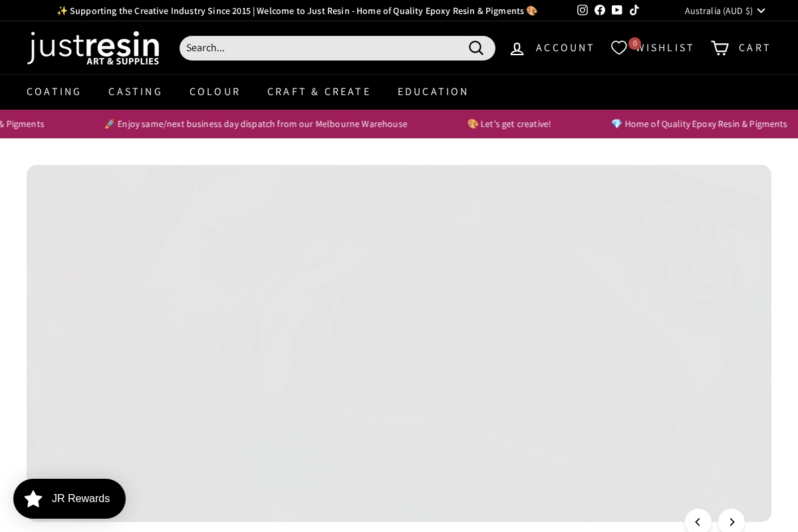Click the Account person icon

pos(517,48)
